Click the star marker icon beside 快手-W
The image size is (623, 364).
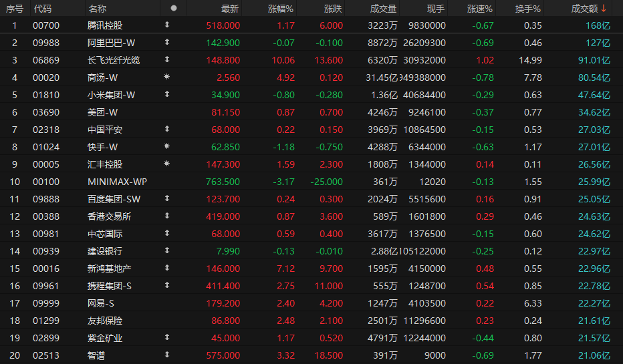(x=166, y=146)
